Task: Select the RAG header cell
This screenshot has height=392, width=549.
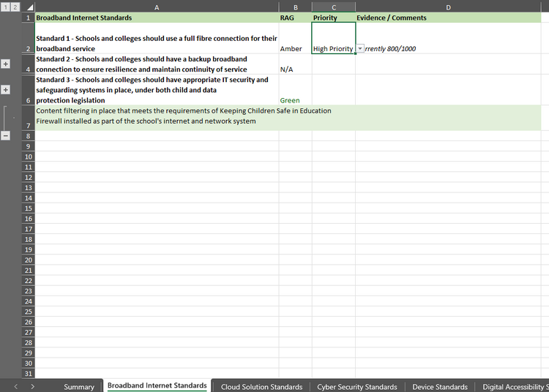Action: [295, 18]
